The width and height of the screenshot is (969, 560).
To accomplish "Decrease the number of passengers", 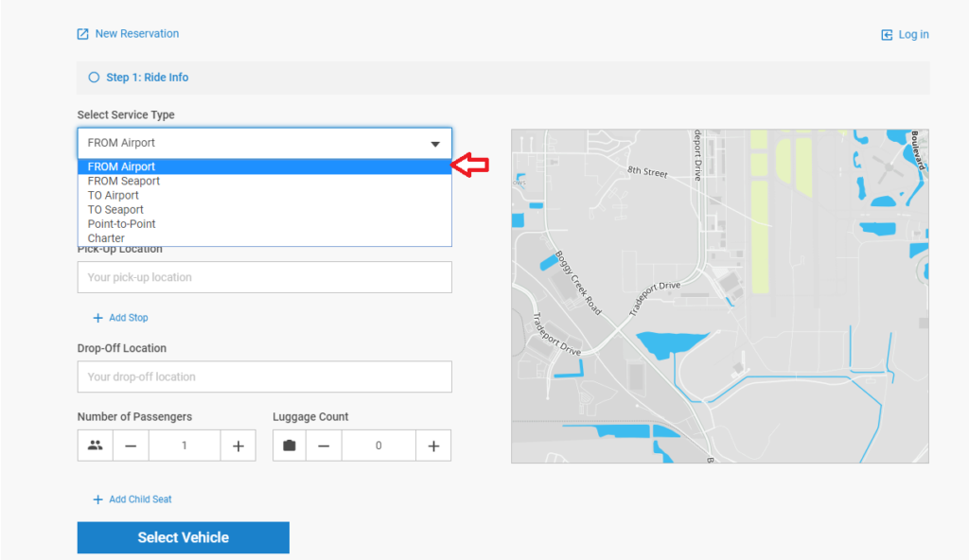I will tap(131, 446).
